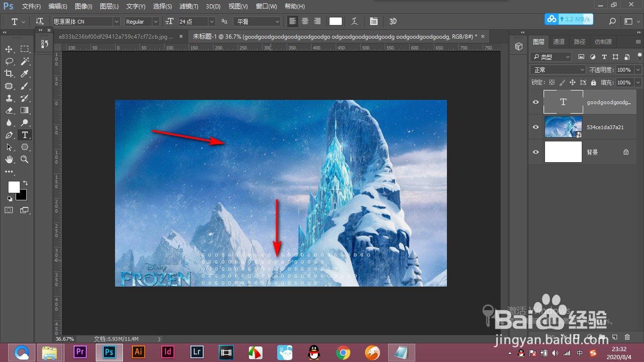The height and width of the screenshot is (362, 644).
Task: Open the 滤镜(T) menu
Action: (189, 7)
